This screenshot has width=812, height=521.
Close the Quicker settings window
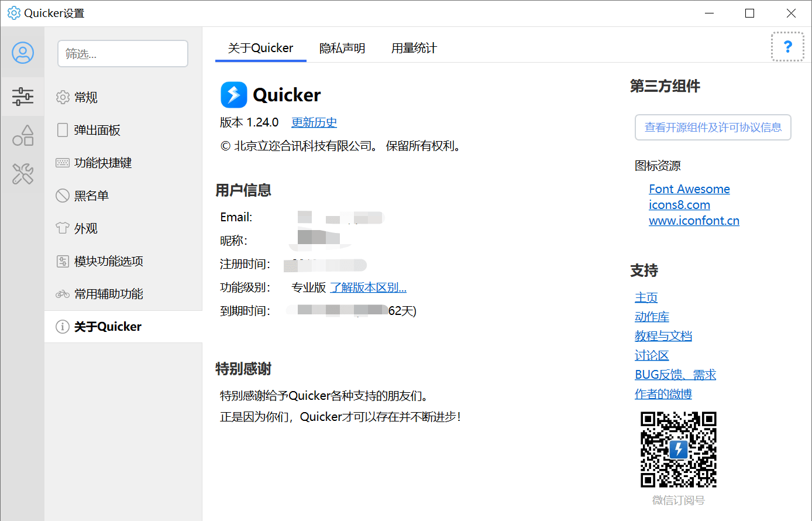pos(791,13)
